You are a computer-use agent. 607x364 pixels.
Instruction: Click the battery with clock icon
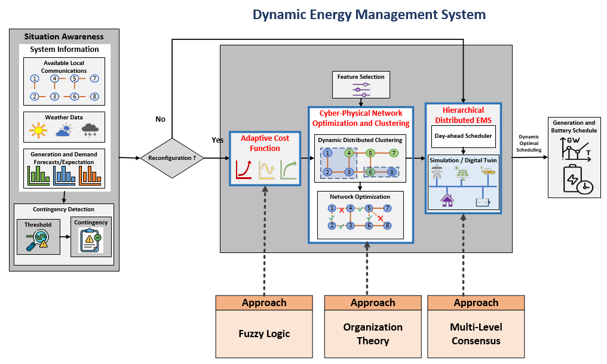pos(578,179)
